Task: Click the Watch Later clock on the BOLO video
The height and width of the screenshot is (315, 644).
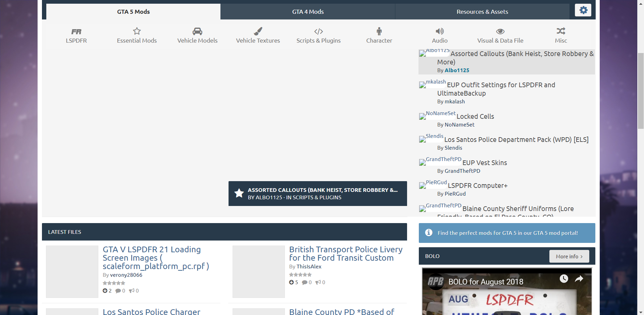Action: tap(564, 278)
